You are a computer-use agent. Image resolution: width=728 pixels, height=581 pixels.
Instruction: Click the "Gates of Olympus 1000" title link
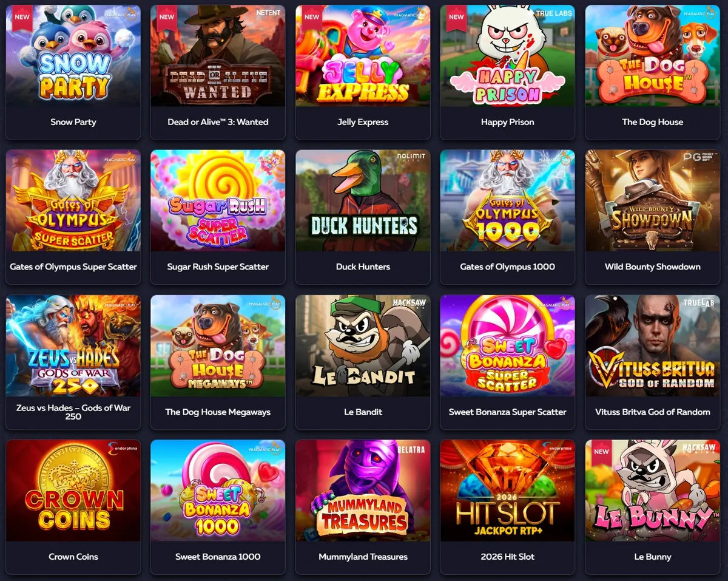tap(508, 267)
